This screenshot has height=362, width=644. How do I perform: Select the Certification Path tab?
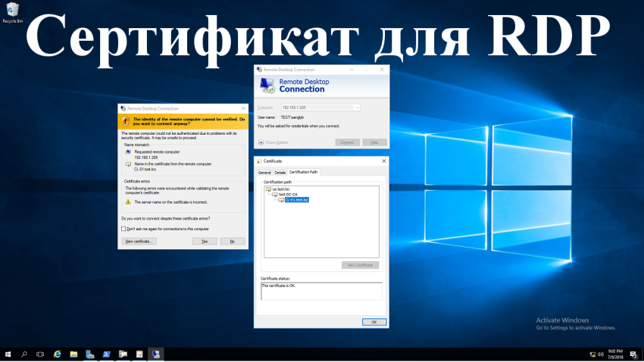click(x=303, y=172)
